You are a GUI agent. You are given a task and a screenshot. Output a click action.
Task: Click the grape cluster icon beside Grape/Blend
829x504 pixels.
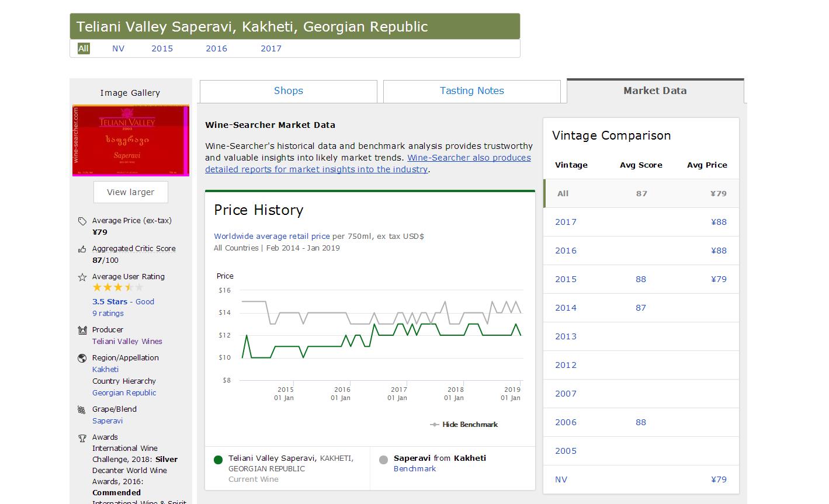[82, 409]
